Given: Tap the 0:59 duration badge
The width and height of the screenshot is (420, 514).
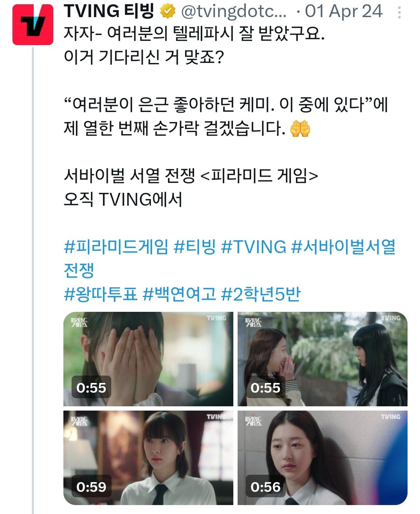Looking at the screenshot, I should click(x=91, y=486).
